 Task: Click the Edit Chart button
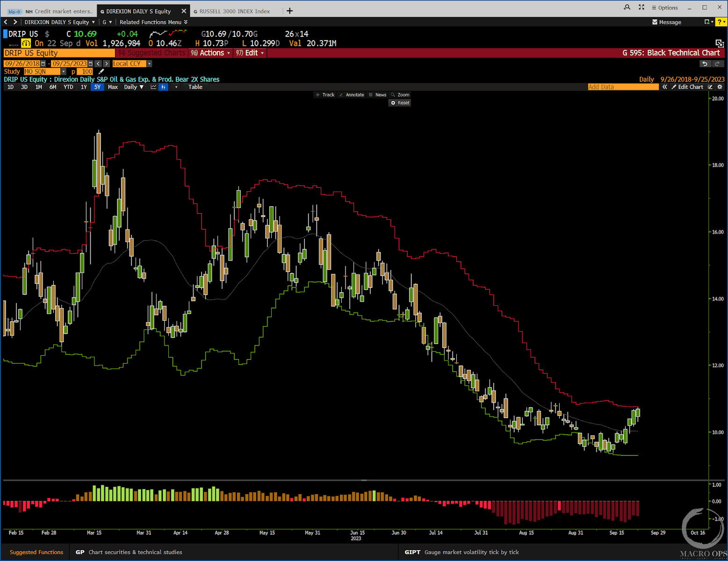(x=687, y=87)
